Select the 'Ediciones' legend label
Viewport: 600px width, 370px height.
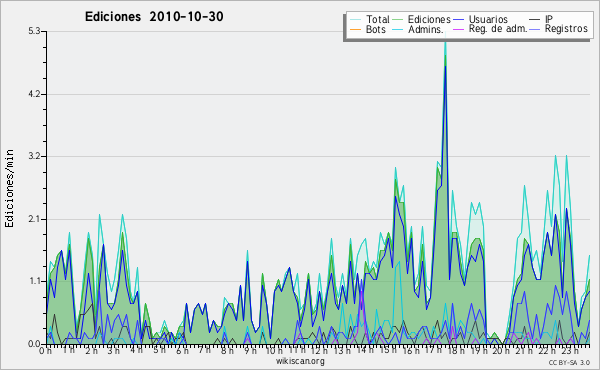pyautogui.click(x=429, y=19)
